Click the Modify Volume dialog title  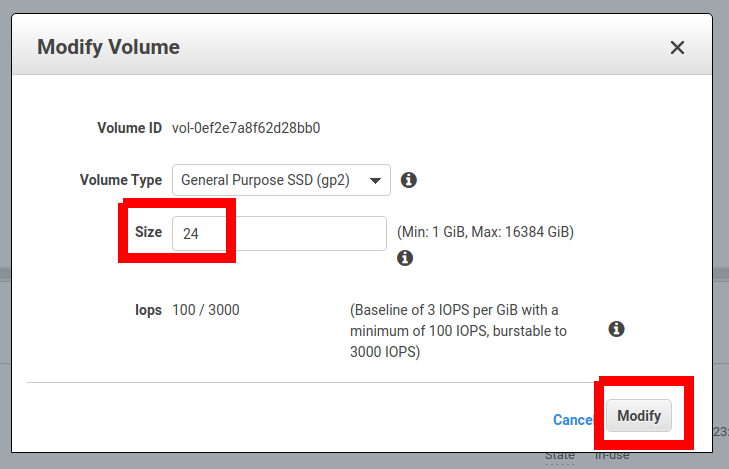(x=108, y=47)
